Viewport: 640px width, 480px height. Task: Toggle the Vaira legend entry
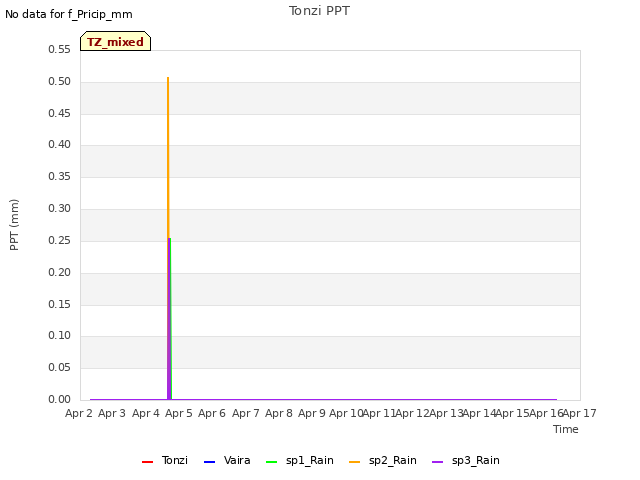(227, 460)
